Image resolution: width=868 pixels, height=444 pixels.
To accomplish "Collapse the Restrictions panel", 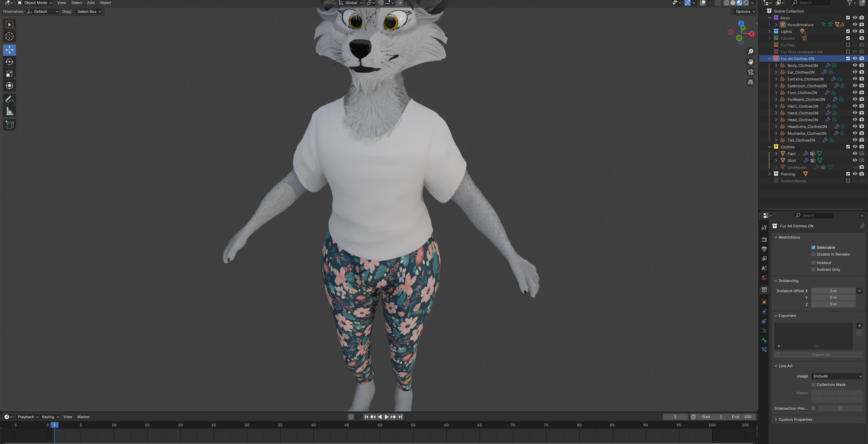I will [x=789, y=237].
